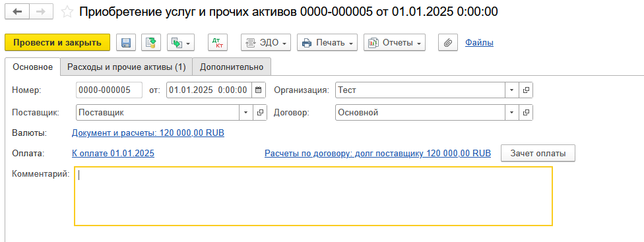Open the Поставщик record via its open icon
Image resolution: width=644 pixels, height=242 pixels.
(260, 112)
